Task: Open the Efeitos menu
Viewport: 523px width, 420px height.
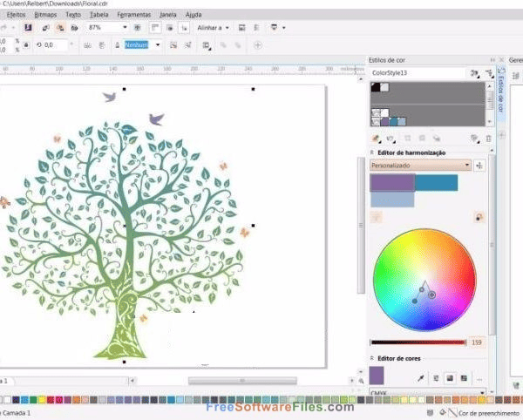Action: tap(16, 15)
